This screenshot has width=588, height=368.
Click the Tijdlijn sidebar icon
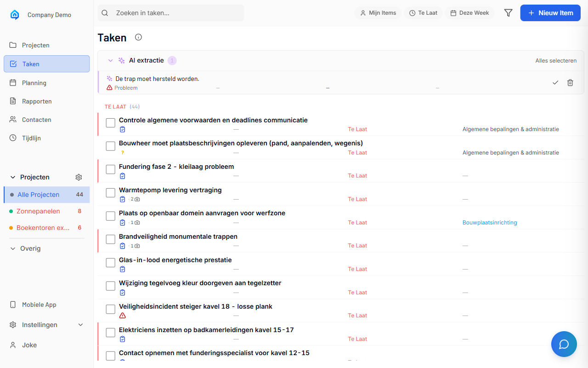tap(13, 138)
